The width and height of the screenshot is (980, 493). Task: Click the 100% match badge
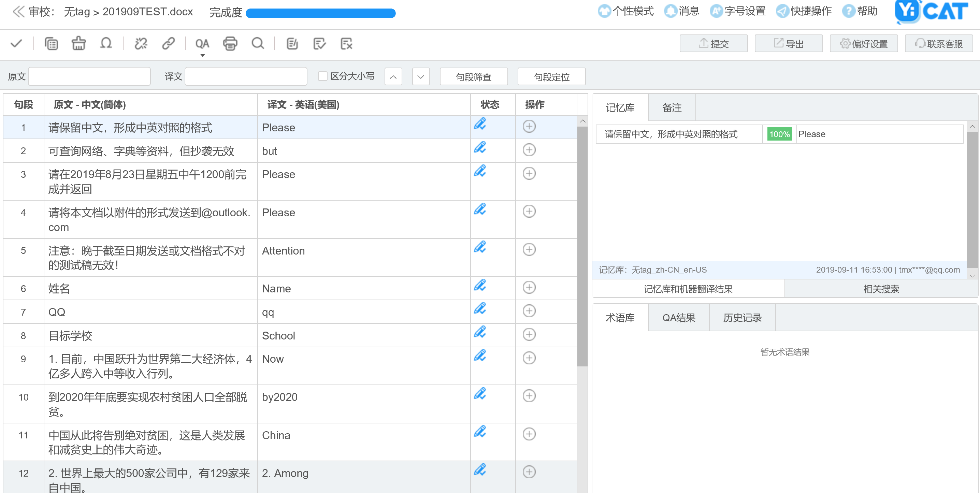pos(779,134)
